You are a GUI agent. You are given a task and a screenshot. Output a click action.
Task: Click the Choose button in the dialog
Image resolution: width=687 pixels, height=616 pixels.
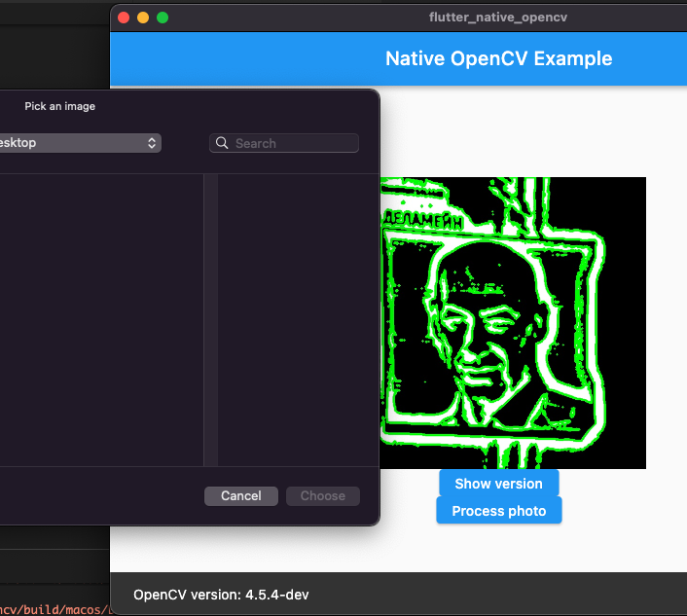(323, 496)
